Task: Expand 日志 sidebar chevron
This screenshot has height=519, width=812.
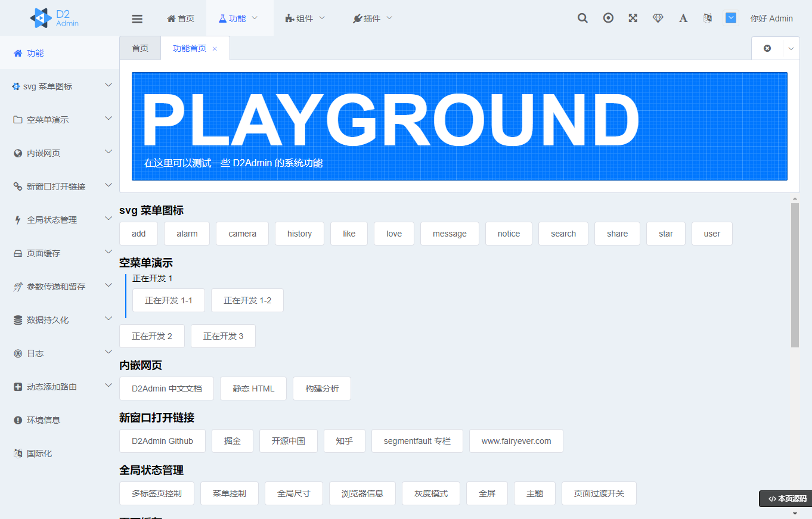Action: 109,352
